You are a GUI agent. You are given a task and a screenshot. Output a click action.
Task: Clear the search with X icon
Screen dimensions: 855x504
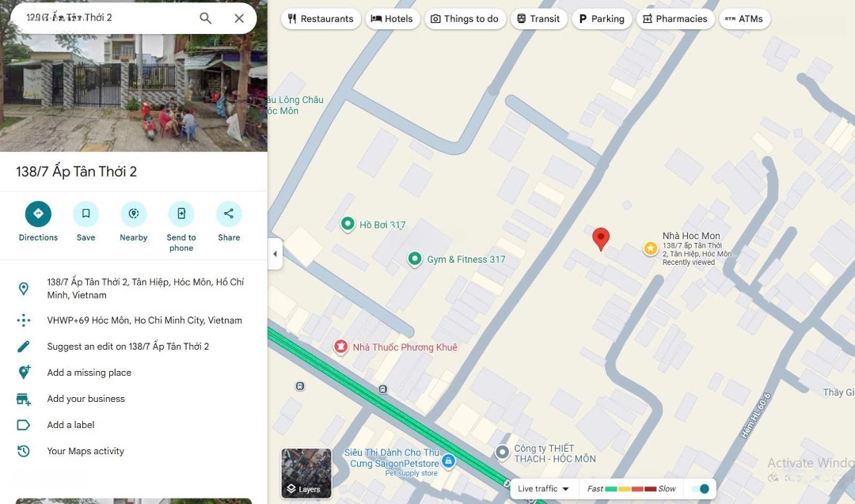pyautogui.click(x=239, y=18)
